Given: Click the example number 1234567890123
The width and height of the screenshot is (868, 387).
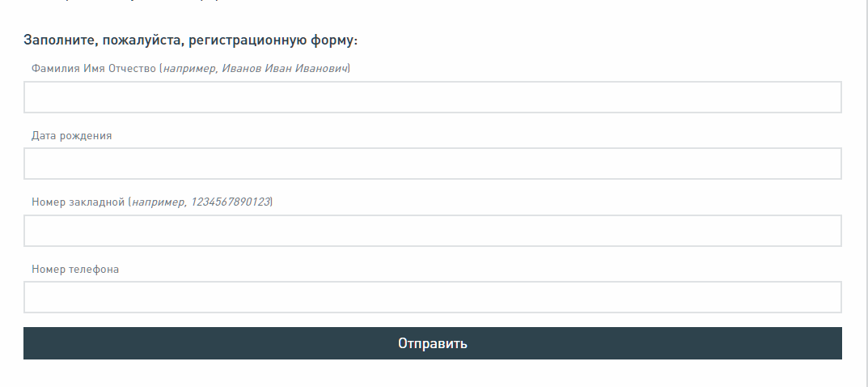Looking at the screenshot, I should [x=231, y=202].
